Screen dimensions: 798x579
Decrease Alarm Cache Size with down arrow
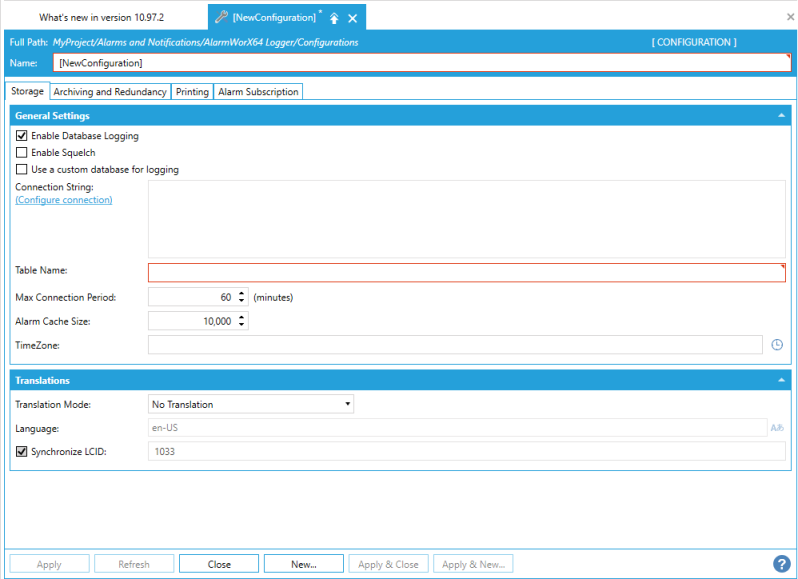point(242,325)
